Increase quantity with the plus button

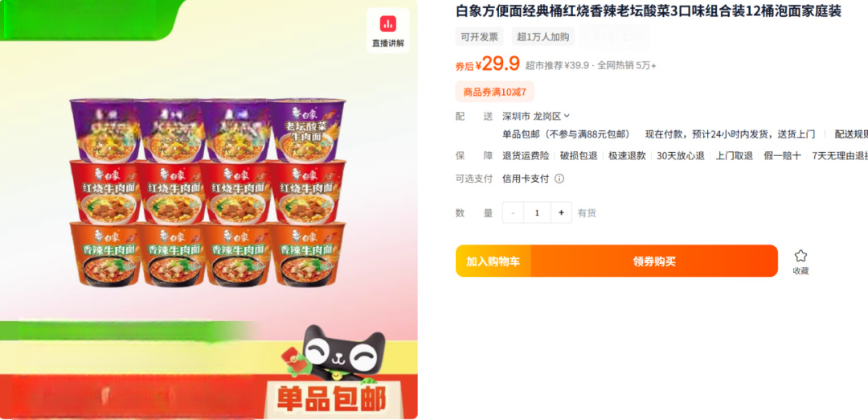[561, 212]
